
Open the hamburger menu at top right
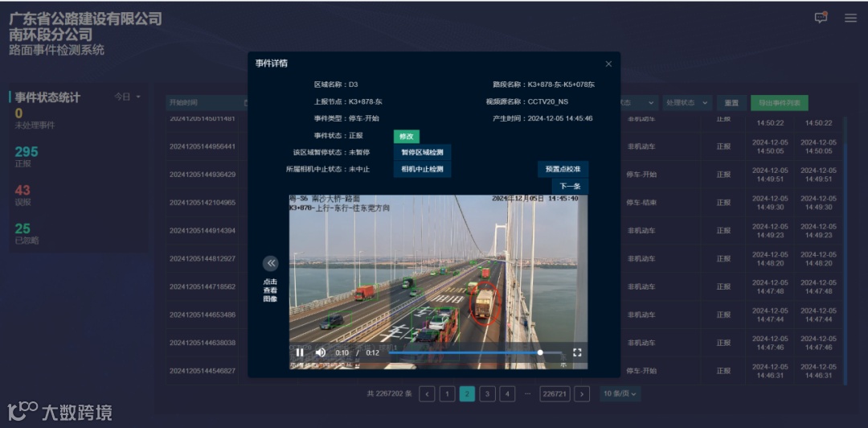click(x=851, y=18)
